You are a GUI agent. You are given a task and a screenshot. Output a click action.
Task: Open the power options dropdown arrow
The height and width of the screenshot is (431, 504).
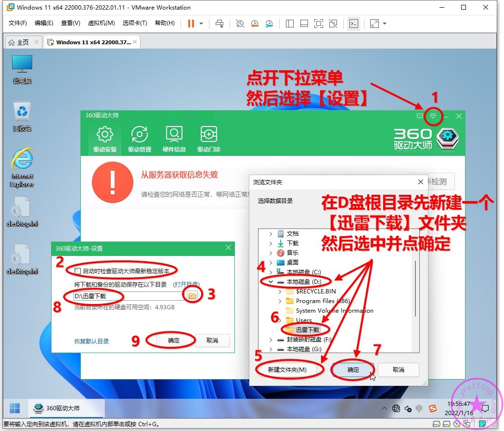click(x=201, y=24)
